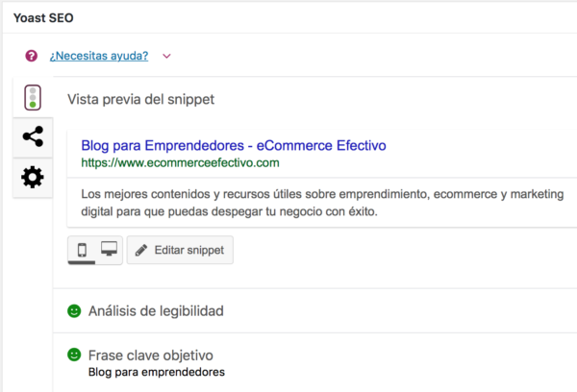
Task: Click the snippet title Blog para Emprendedores
Action: 234,146
